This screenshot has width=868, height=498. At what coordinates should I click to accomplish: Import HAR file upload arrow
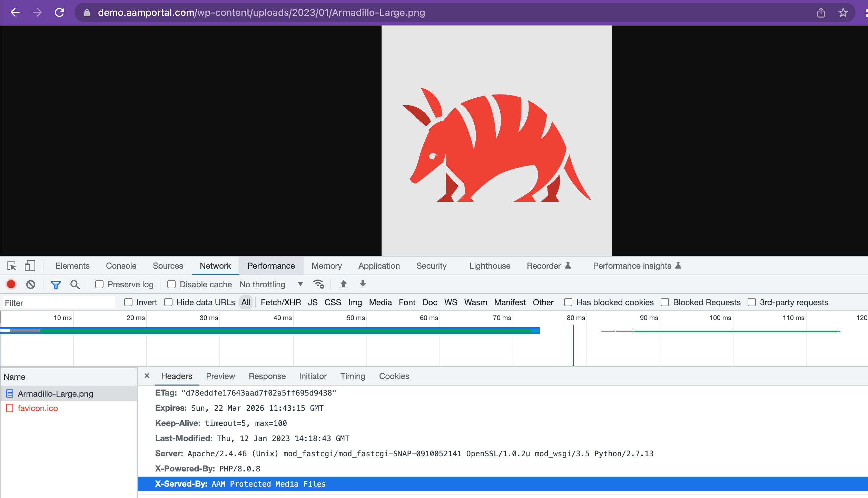click(x=344, y=284)
